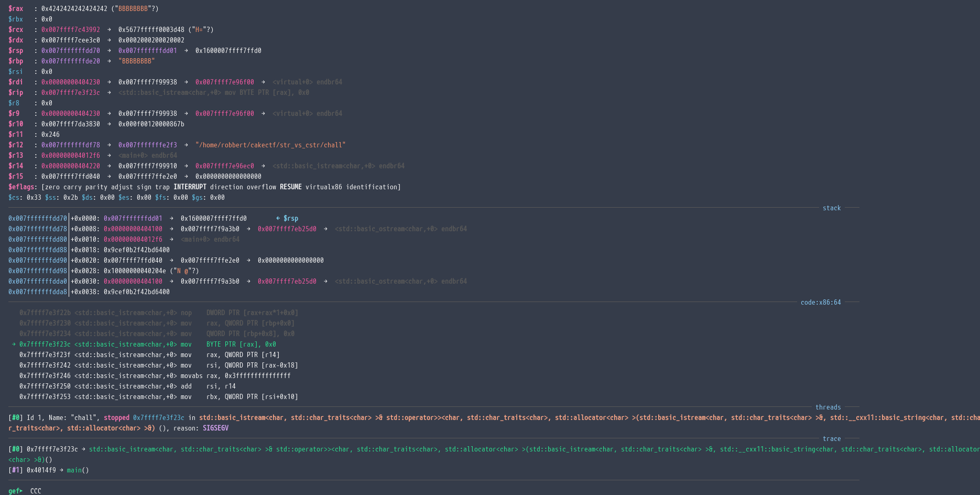Select the $r12 register label

[x=16, y=145]
